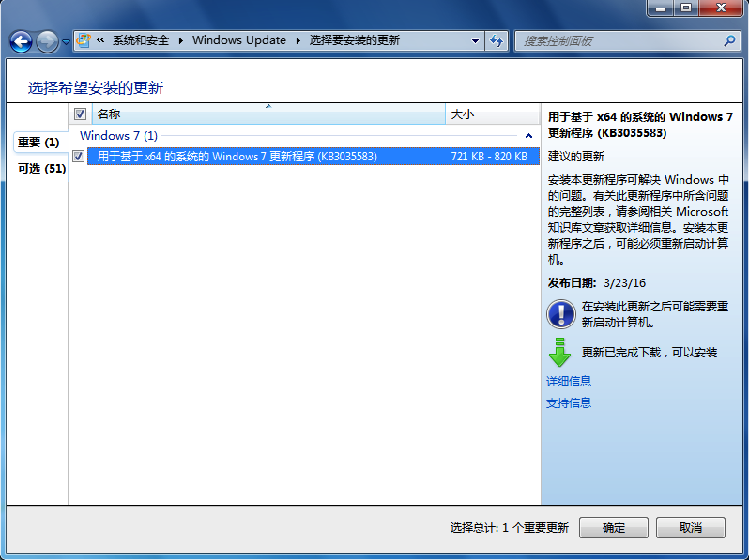Expand arrow after Windows Update breadcrumb
Screen dimensions: 749x560
[x=298, y=41]
